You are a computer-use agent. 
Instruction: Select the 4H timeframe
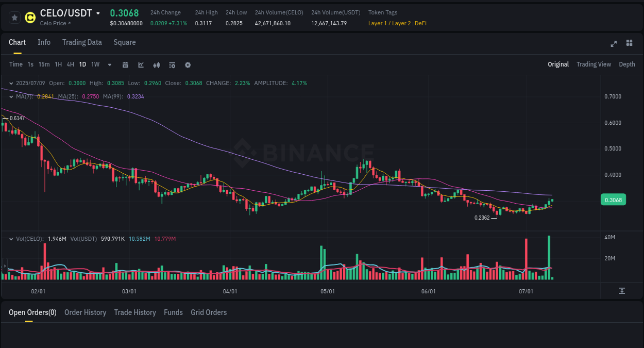(70, 64)
